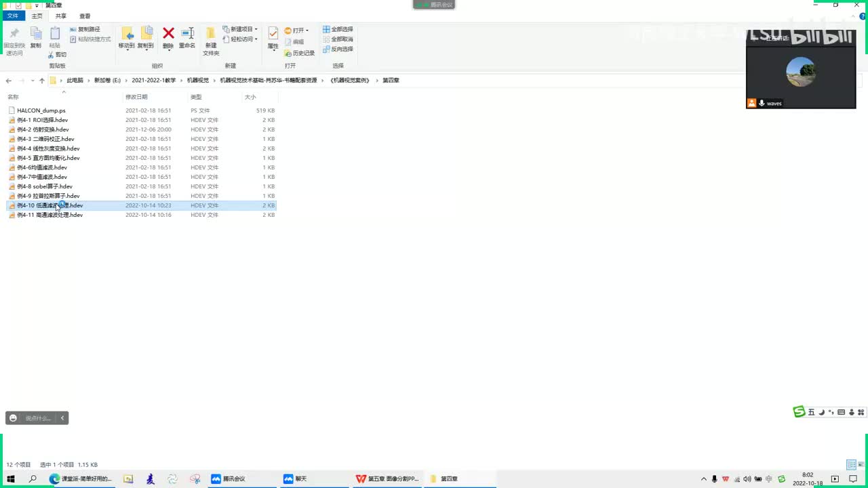
Task: Select the file 例4-5 直方图均衡化.hdev
Action: 48,158
